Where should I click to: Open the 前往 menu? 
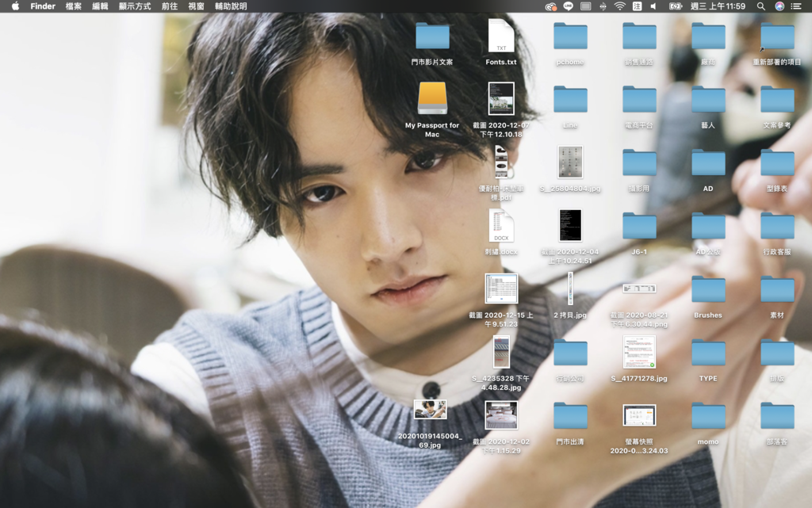pos(170,6)
